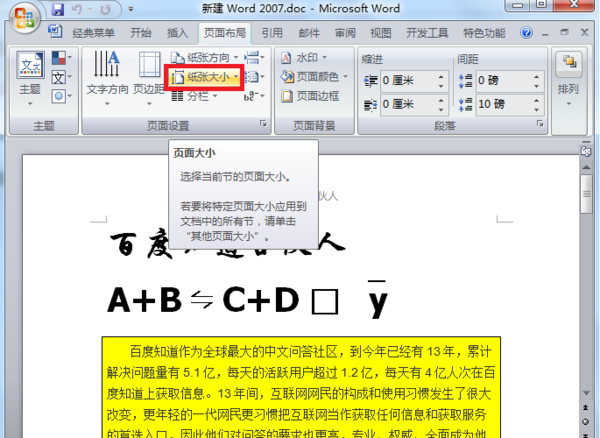Click the Word document icon beside 经典菜单
This screenshot has width=600, height=438.
point(55,32)
